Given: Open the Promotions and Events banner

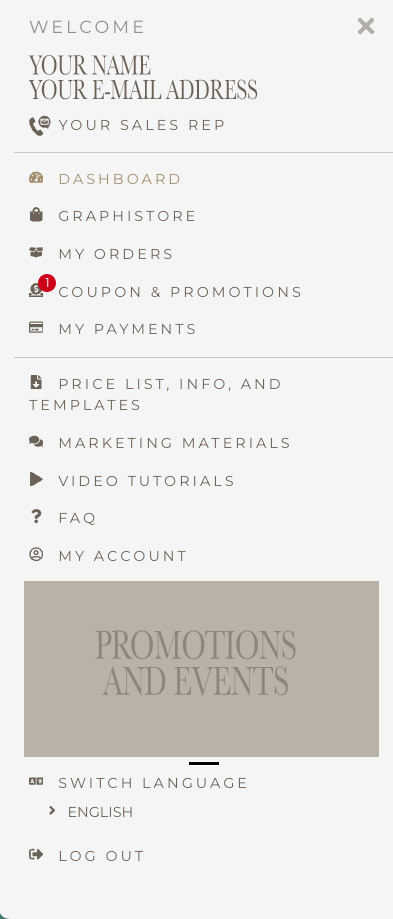Looking at the screenshot, I should pyautogui.click(x=201, y=669).
